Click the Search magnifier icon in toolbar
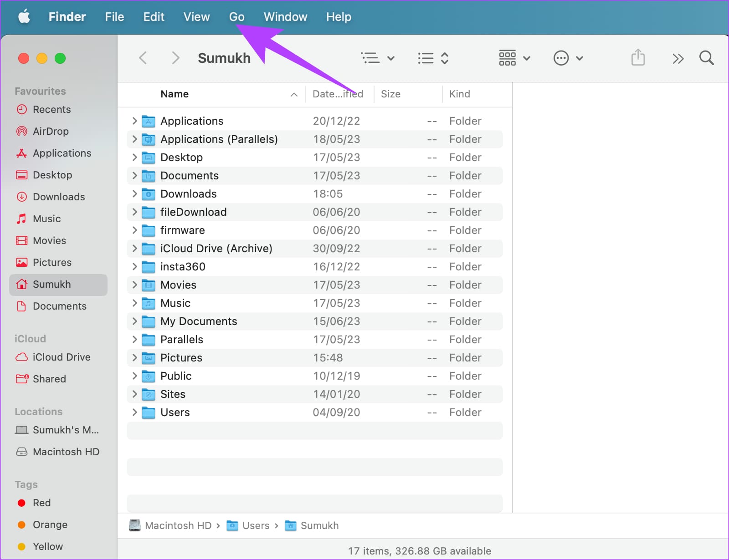 click(706, 58)
